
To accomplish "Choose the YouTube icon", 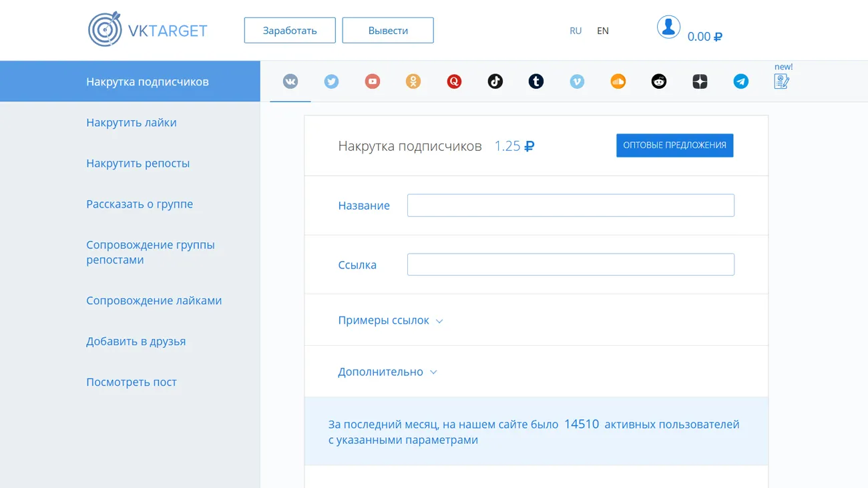I will (373, 81).
